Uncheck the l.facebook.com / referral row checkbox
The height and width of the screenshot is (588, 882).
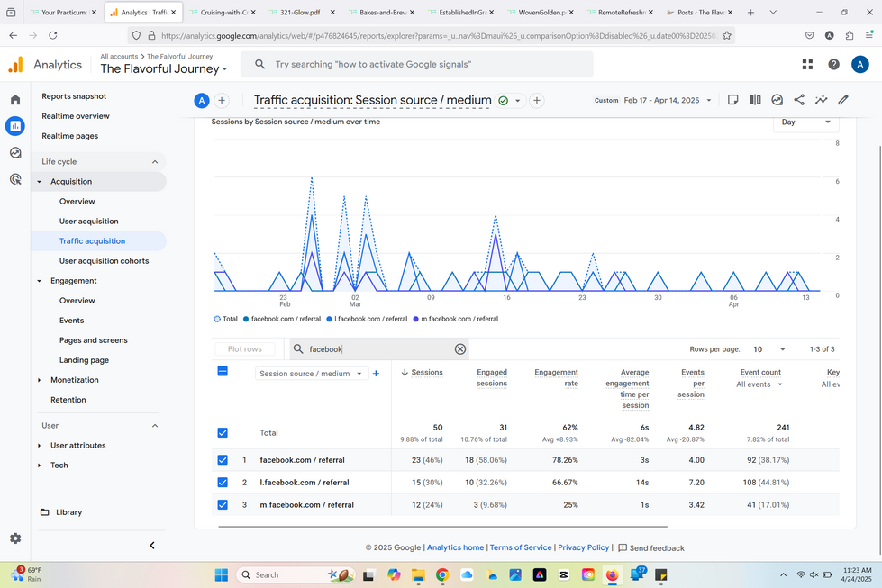click(223, 483)
